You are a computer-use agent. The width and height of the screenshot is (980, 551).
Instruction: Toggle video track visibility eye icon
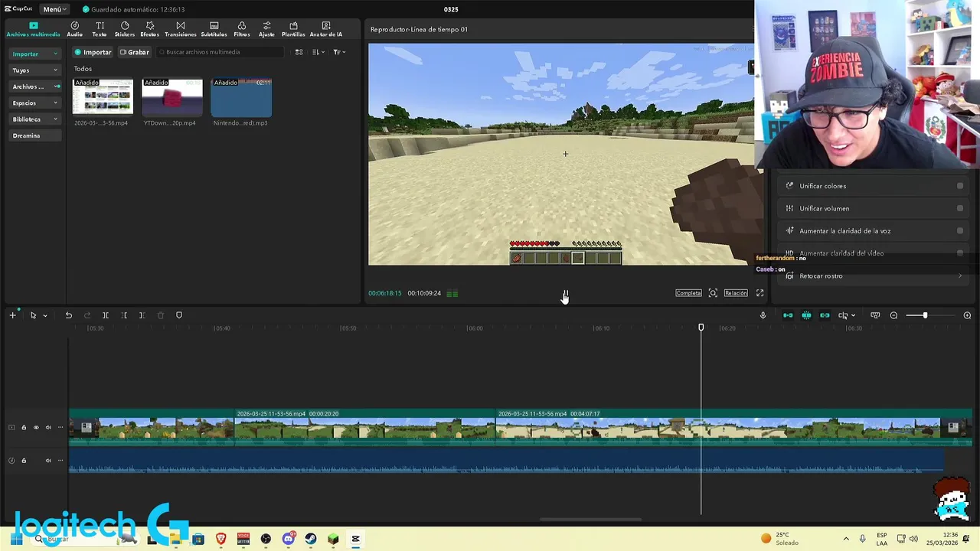click(x=36, y=428)
